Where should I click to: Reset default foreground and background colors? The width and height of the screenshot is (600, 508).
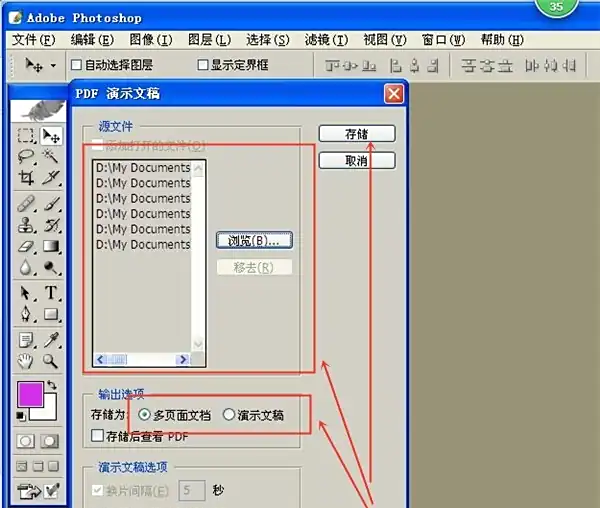(x=21, y=416)
